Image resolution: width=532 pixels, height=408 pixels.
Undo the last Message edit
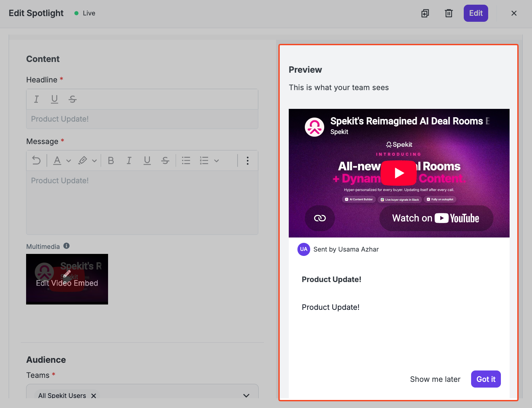[x=36, y=161]
